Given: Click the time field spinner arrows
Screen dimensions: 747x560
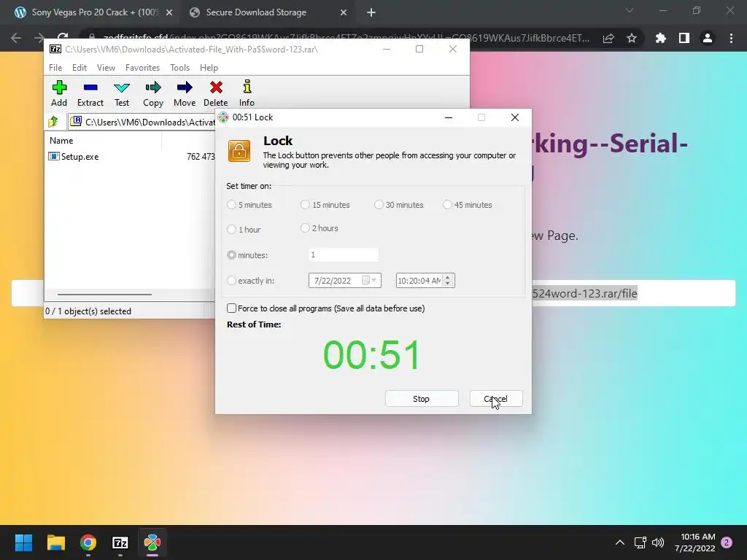Looking at the screenshot, I should 447,281.
